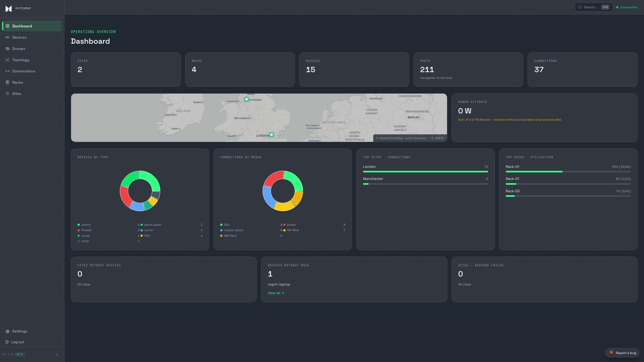Screen dimensions: 644x362
Task: Open the Racks summary card
Action: tap(240, 69)
